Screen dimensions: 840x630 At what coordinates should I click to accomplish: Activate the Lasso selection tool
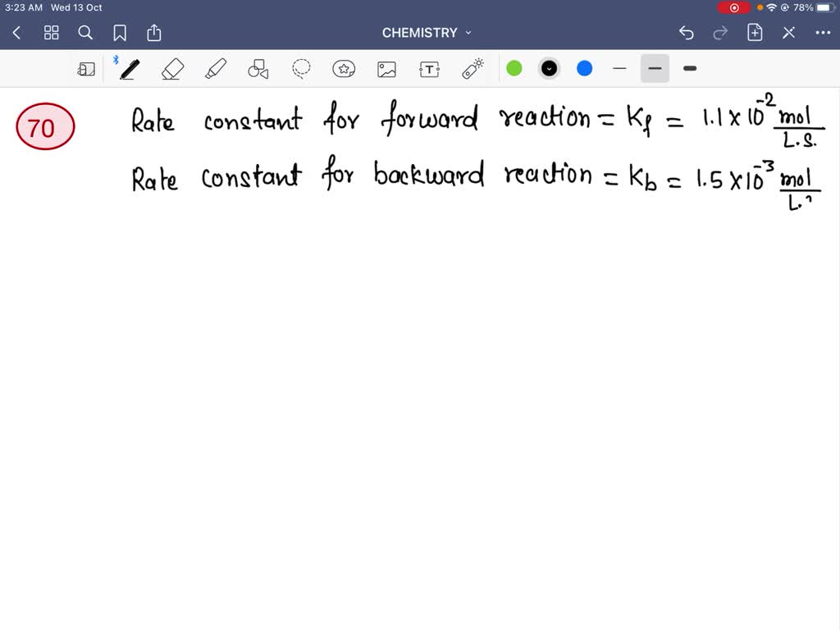(x=301, y=68)
